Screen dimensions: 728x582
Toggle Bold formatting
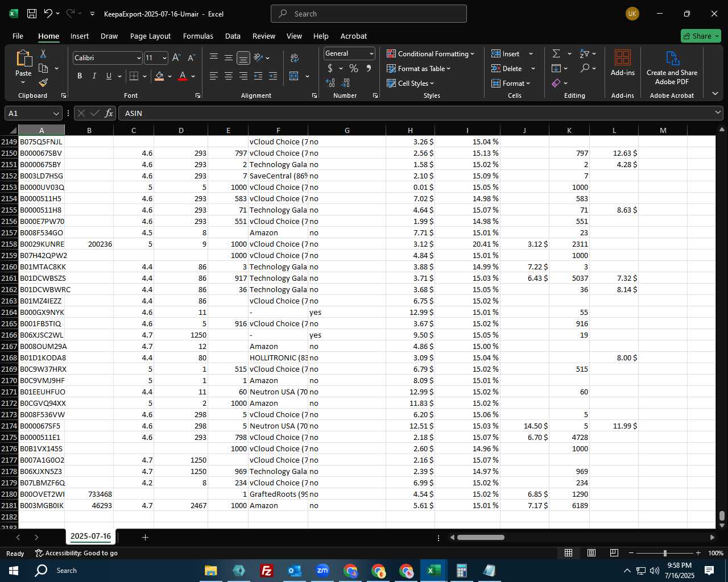click(x=80, y=76)
